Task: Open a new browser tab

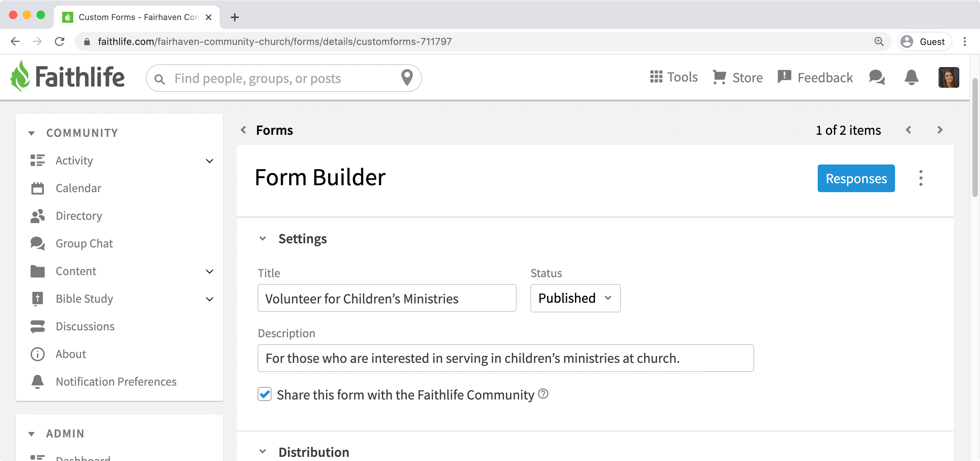Action: [x=235, y=17]
